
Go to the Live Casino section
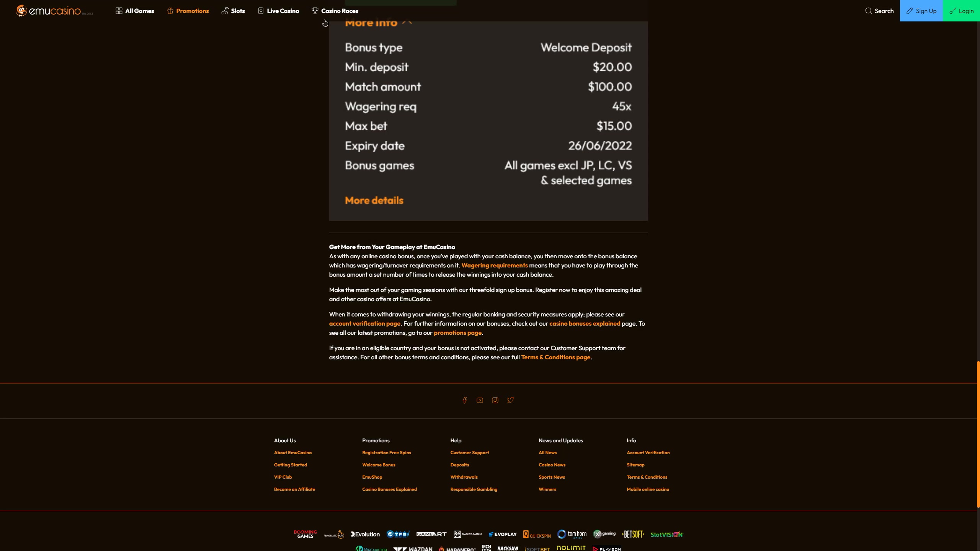278,11
